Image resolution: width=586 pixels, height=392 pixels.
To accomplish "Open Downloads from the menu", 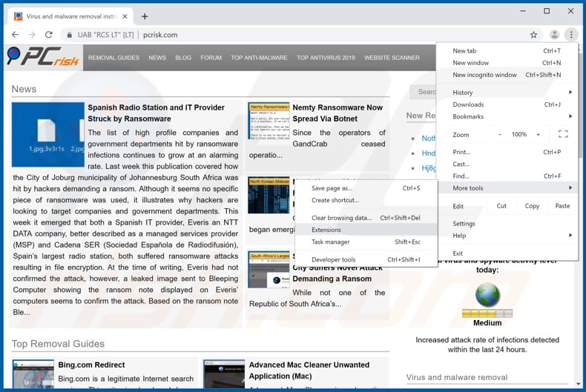I will 507,104.
